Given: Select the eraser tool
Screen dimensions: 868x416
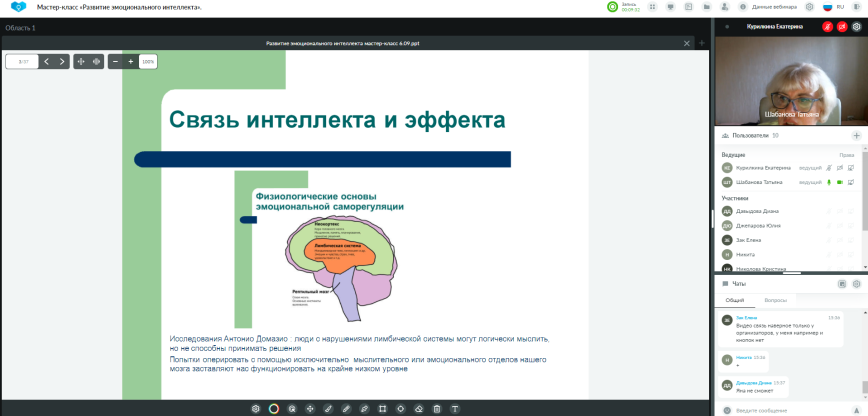Looking at the screenshot, I should (418, 408).
